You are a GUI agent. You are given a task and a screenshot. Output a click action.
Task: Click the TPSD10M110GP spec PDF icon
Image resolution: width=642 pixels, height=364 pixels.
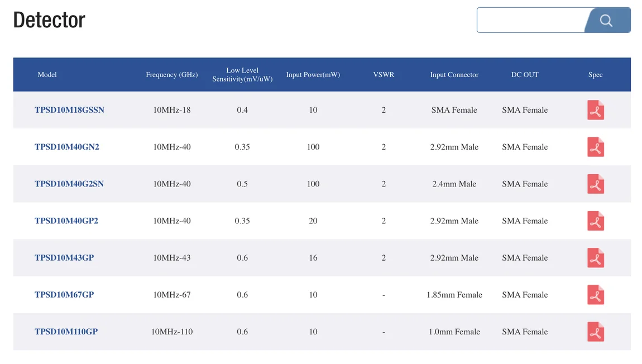596,332
